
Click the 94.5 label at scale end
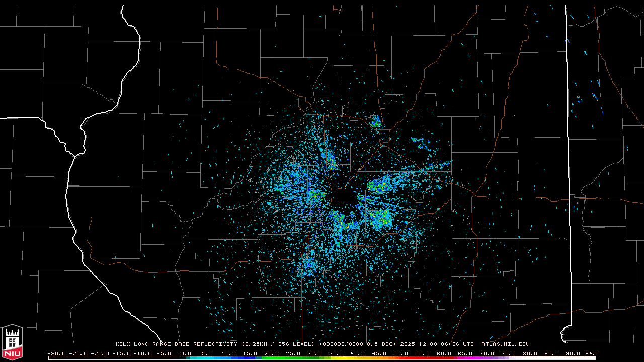[591, 353]
